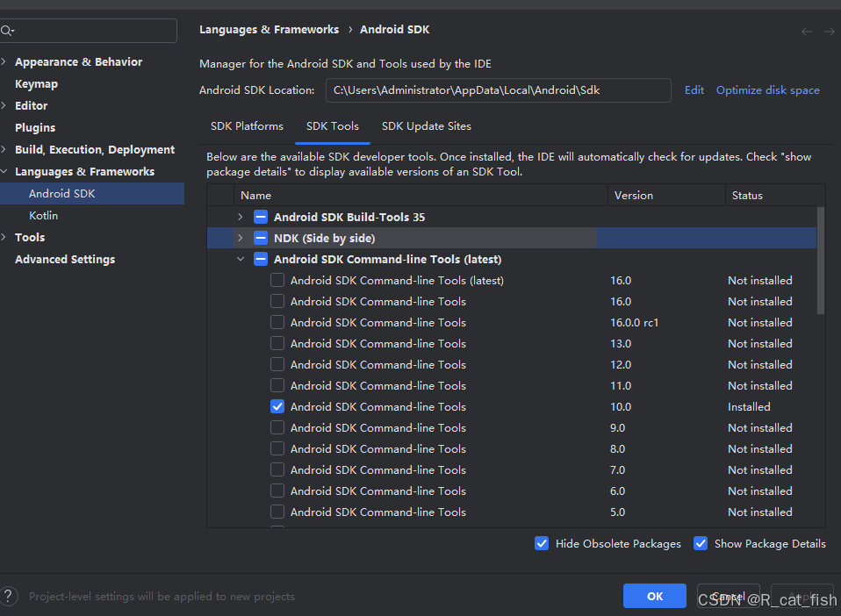Click the help question mark icon

click(9, 596)
